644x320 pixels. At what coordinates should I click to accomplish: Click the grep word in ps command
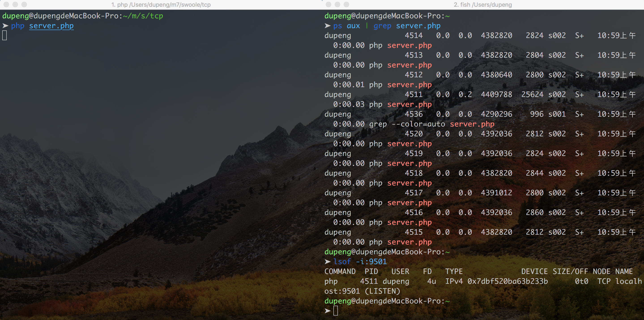tap(382, 26)
